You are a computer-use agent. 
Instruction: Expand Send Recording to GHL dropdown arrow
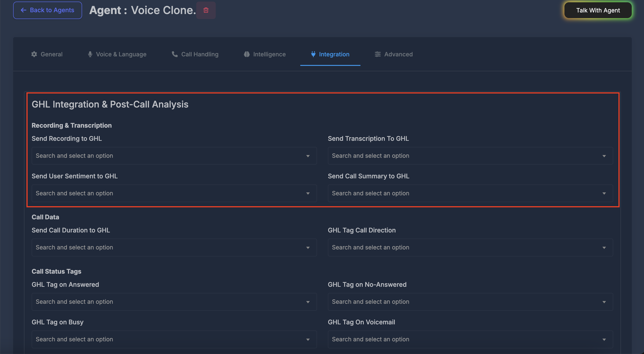pos(308,156)
